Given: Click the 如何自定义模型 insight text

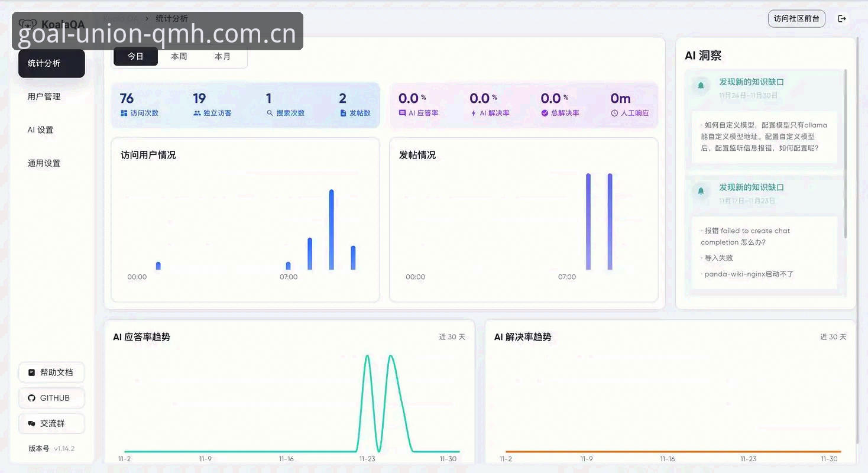Looking at the screenshot, I should click(764, 137).
